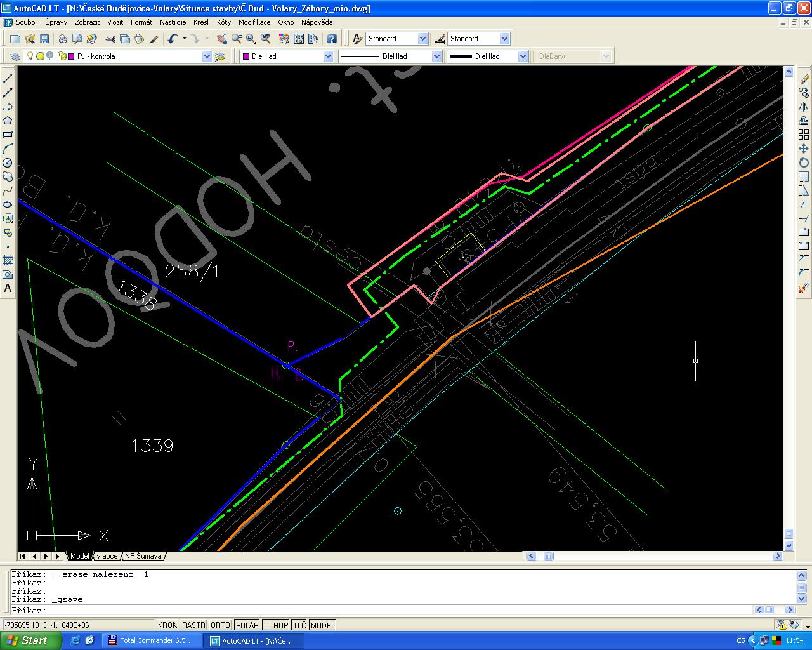Click the Windows Start button
This screenshot has width=812, height=650.
pyautogui.click(x=30, y=640)
